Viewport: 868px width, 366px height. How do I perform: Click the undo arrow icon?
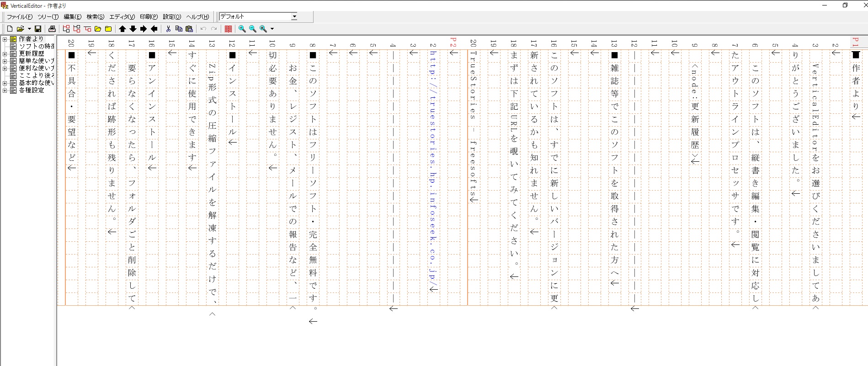(203, 29)
